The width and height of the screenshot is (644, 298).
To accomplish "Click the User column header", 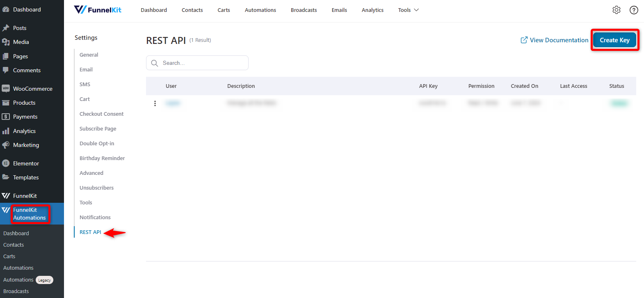I will coord(171,86).
